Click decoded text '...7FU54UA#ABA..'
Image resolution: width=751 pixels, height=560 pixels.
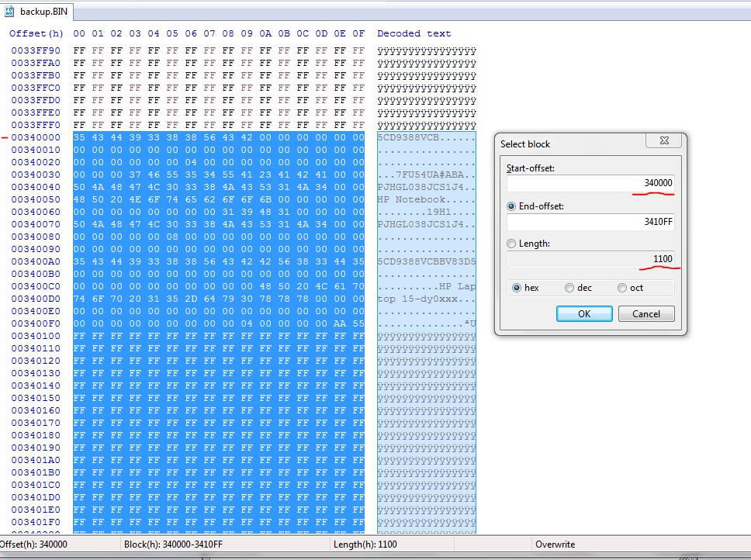point(426,175)
